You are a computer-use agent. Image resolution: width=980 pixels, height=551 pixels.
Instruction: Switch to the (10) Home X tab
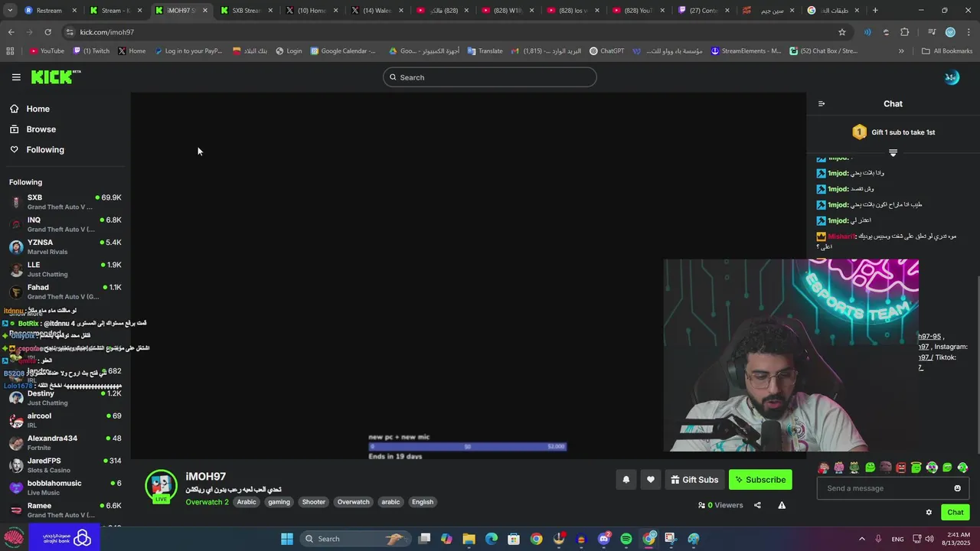coord(312,11)
